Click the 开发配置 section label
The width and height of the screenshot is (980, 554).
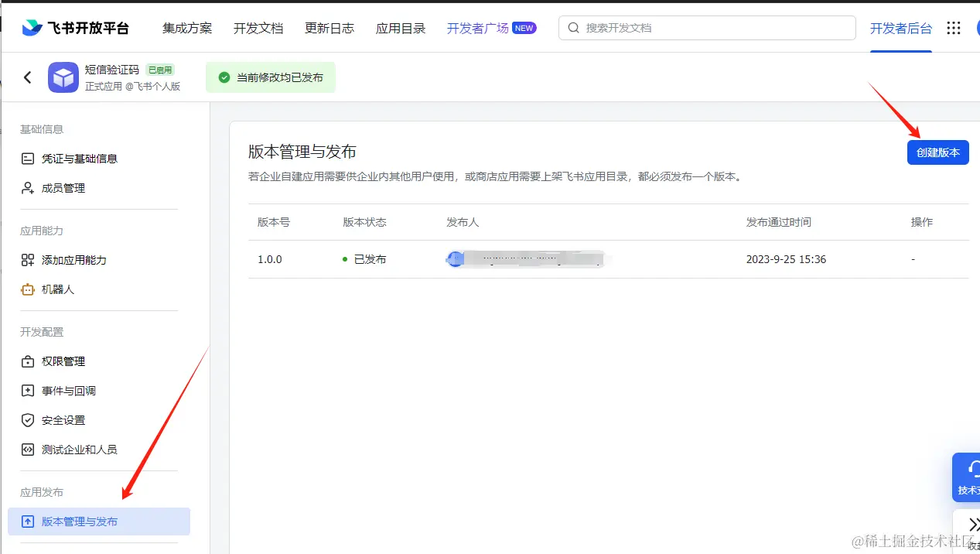[x=42, y=332]
